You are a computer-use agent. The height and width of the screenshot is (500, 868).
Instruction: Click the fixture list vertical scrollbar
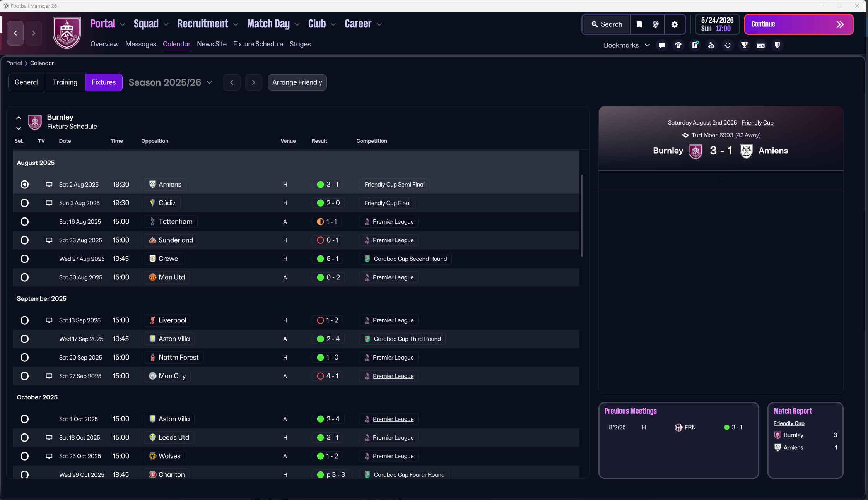(x=582, y=216)
